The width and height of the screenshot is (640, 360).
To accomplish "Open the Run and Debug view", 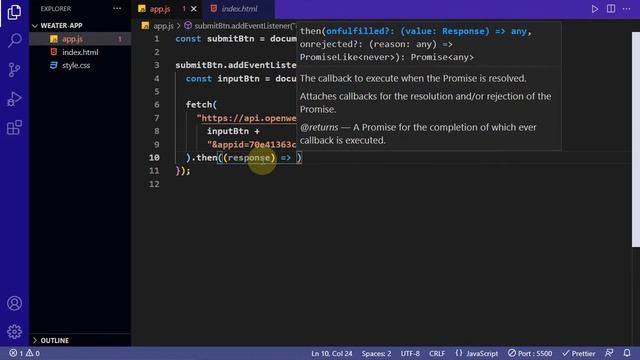I will (14, 99).
